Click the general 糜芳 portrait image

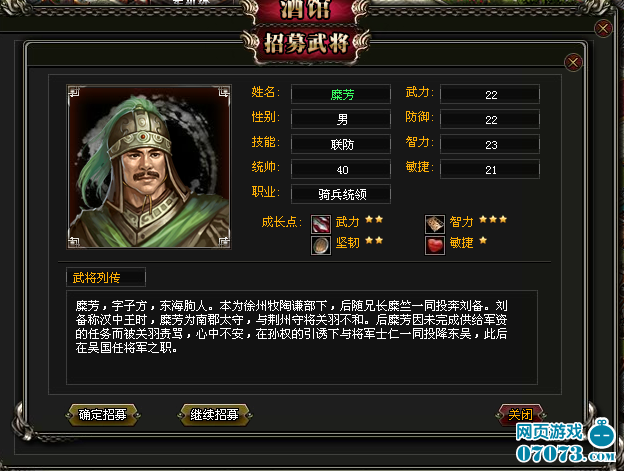(x=148, y=167)
